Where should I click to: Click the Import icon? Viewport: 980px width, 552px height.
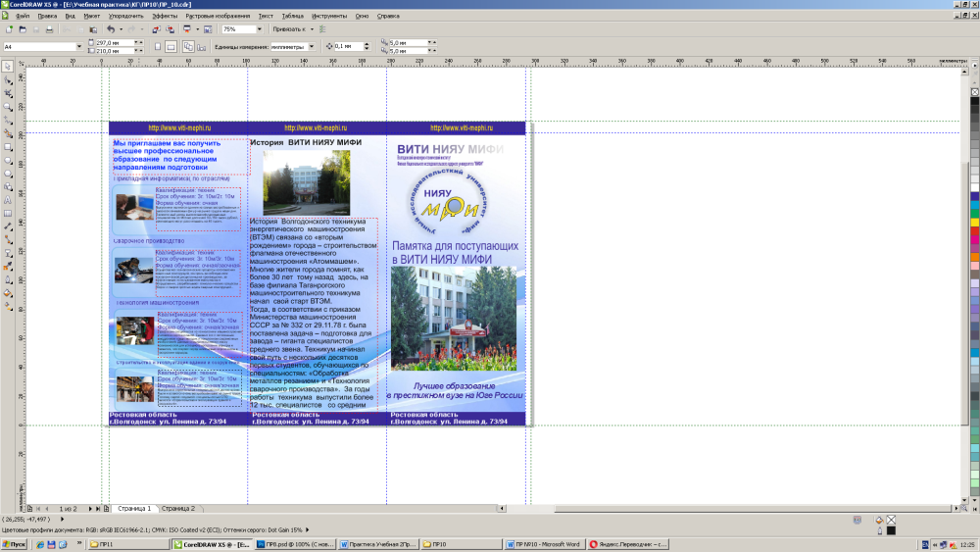pos(156,29)
